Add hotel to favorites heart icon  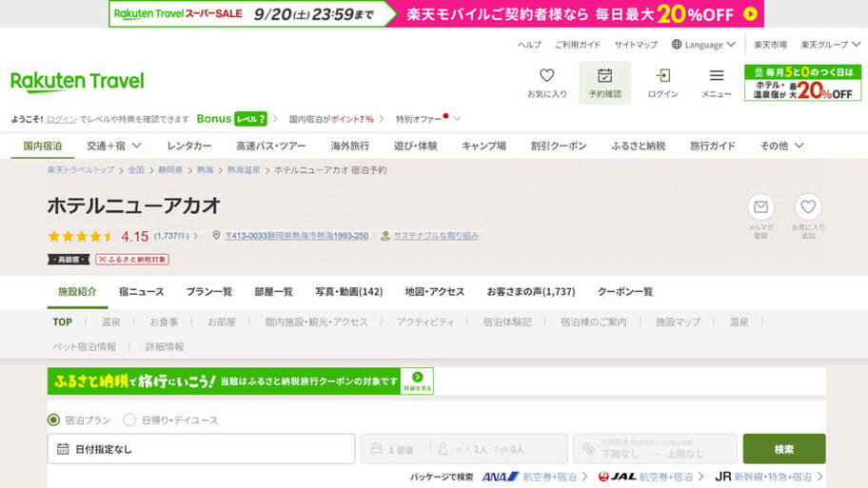(808, 207)
